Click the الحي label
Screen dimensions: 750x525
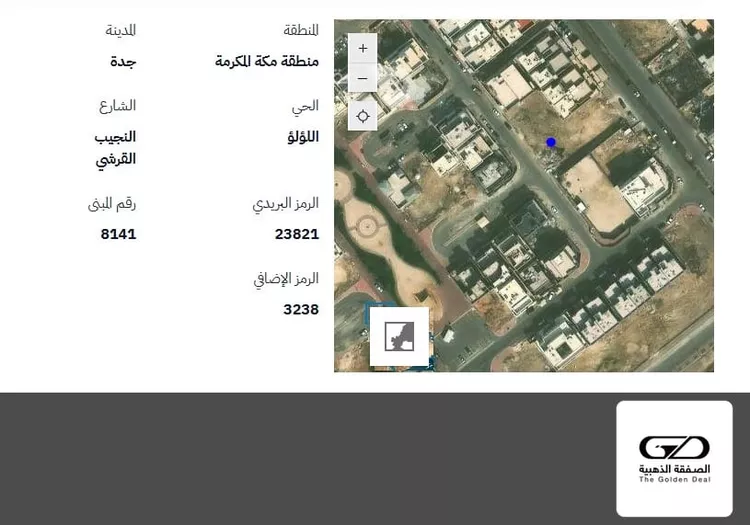[x=305, y=107]
